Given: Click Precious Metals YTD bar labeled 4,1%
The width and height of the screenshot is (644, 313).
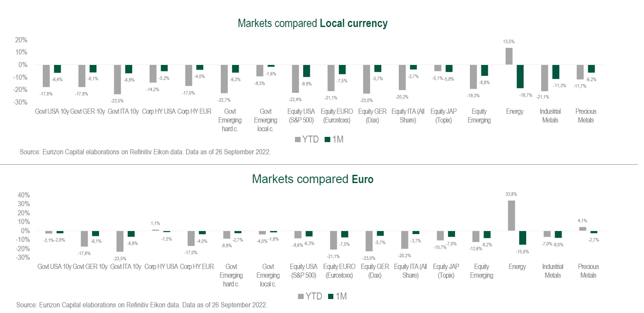Looking at the screenshot, I should [582, 228].
